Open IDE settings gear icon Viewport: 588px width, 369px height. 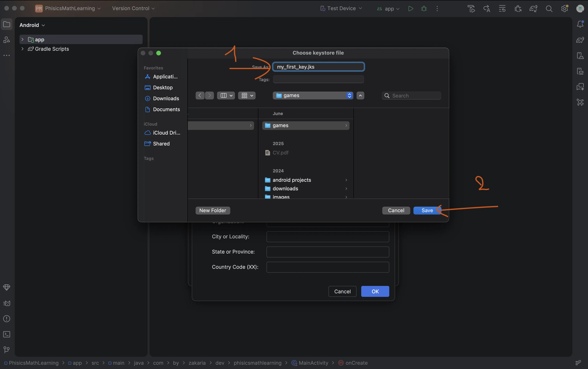565,9
